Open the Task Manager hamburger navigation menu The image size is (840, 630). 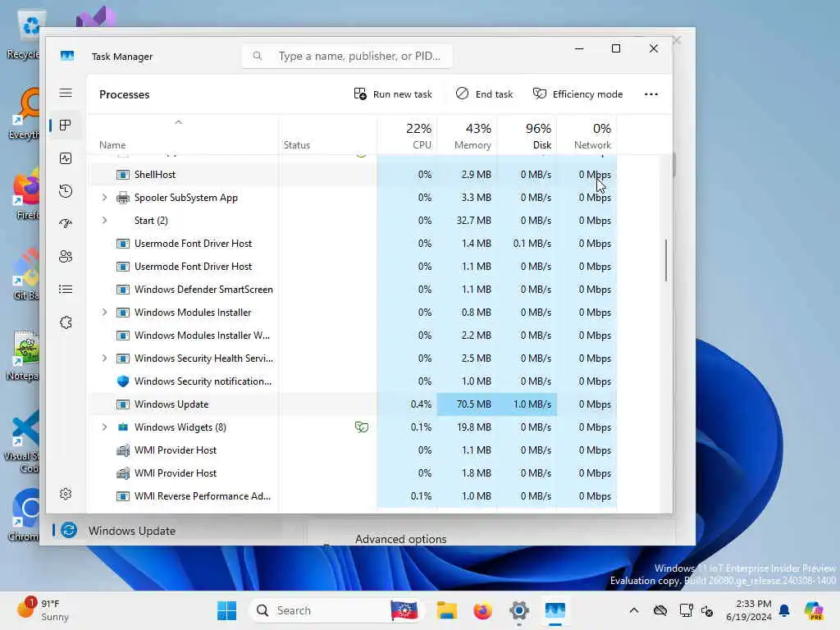pyautogui.click(x=66, y=93)
